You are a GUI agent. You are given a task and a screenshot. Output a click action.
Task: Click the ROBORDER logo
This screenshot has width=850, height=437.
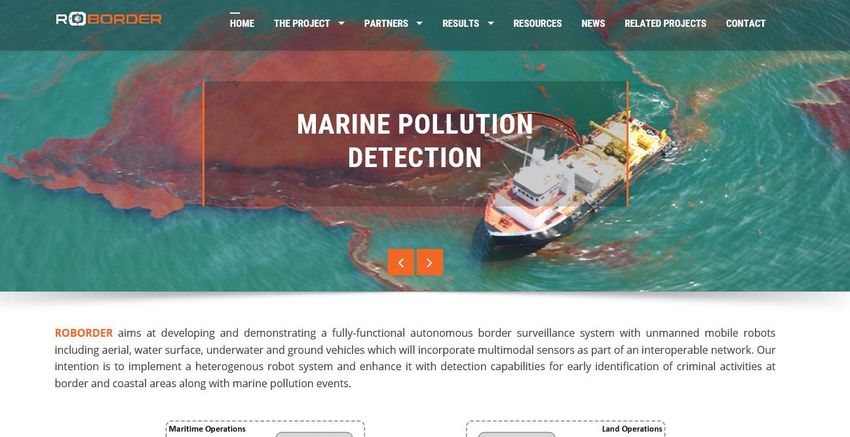[108, 19]
